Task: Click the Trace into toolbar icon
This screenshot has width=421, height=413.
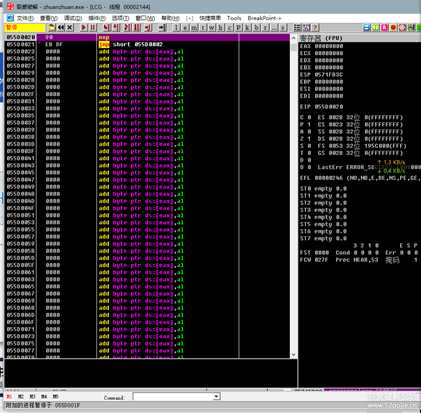Action: tap(127, 28)
